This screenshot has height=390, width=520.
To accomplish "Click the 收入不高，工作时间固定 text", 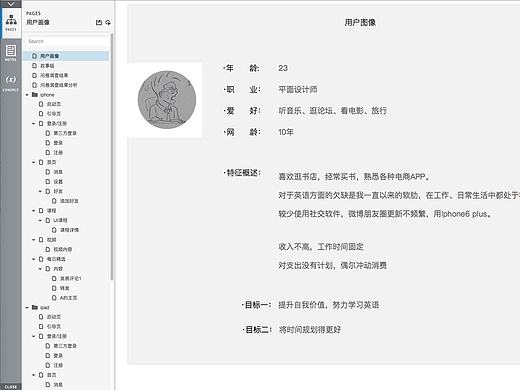I will 321,247.
